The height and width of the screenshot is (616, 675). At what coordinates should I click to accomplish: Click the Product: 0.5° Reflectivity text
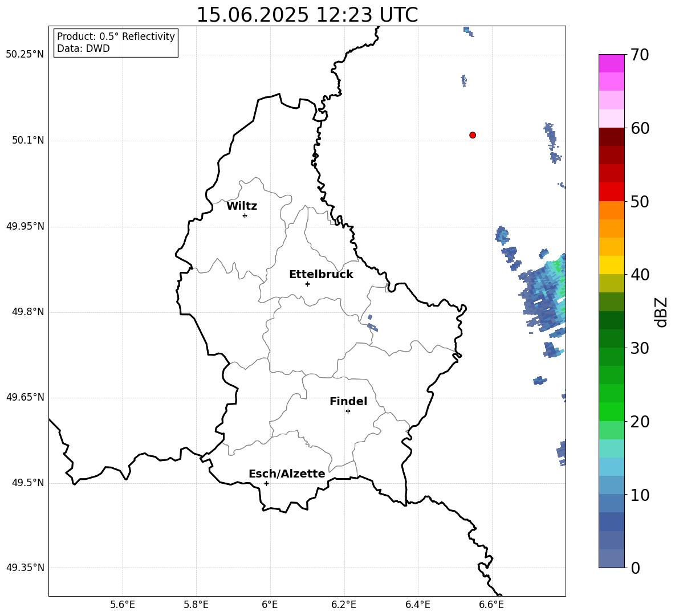[116, 36]
